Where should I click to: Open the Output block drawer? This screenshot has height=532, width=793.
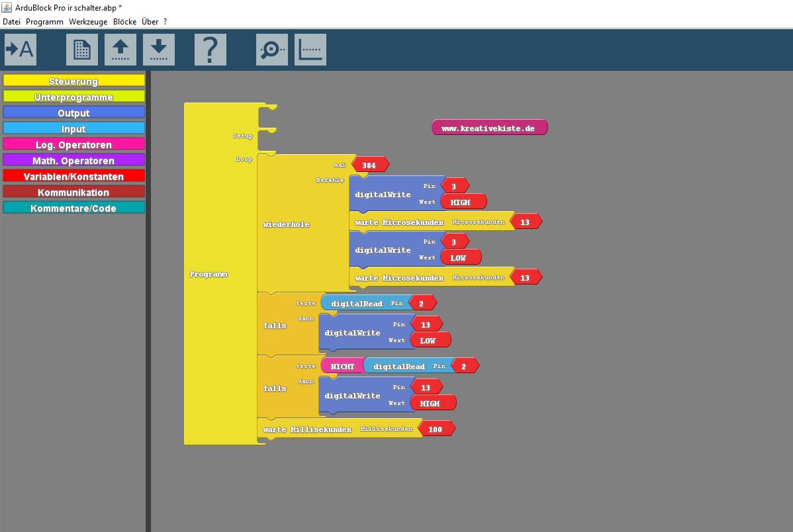click(x=73, y=113)
